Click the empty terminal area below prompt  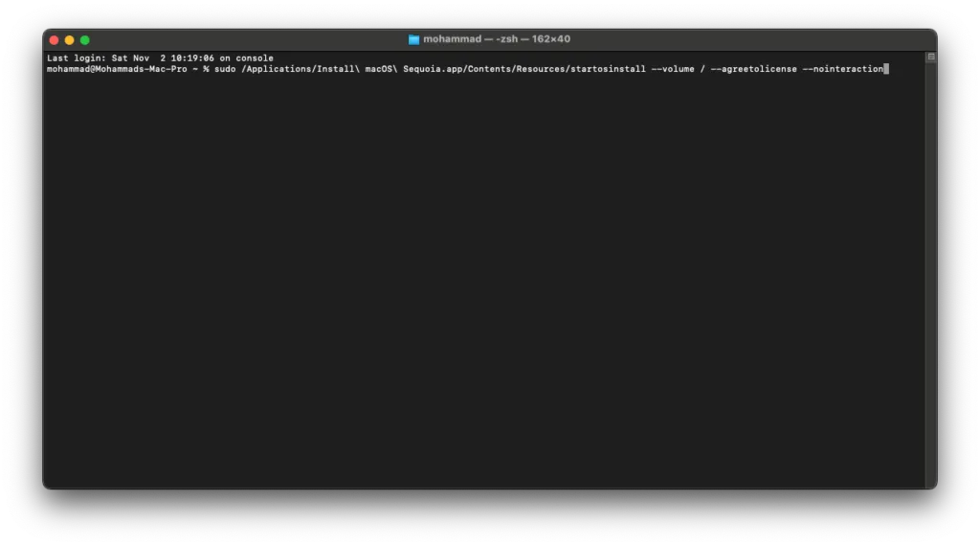(x=484, y=282)
